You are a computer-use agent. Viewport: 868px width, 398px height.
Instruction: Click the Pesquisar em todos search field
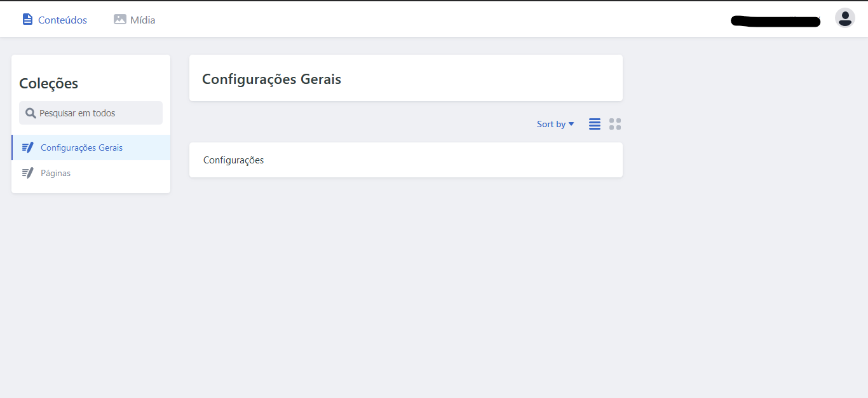coord(91,113)
